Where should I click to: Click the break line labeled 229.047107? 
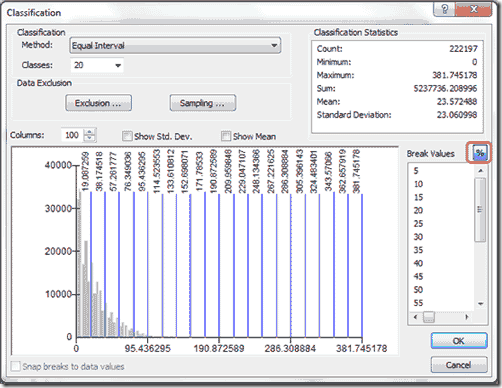(x=248, y=265)
